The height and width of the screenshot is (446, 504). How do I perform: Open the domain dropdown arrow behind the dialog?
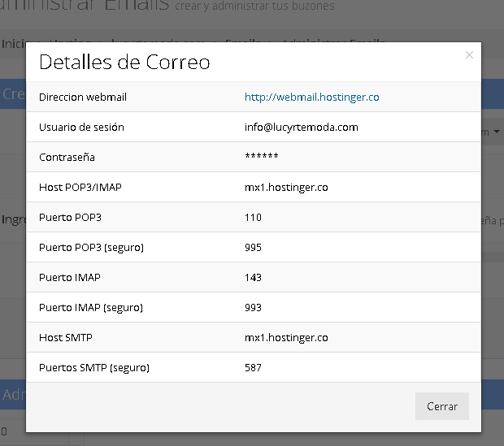pyautogui.click(x=497, y=132)
